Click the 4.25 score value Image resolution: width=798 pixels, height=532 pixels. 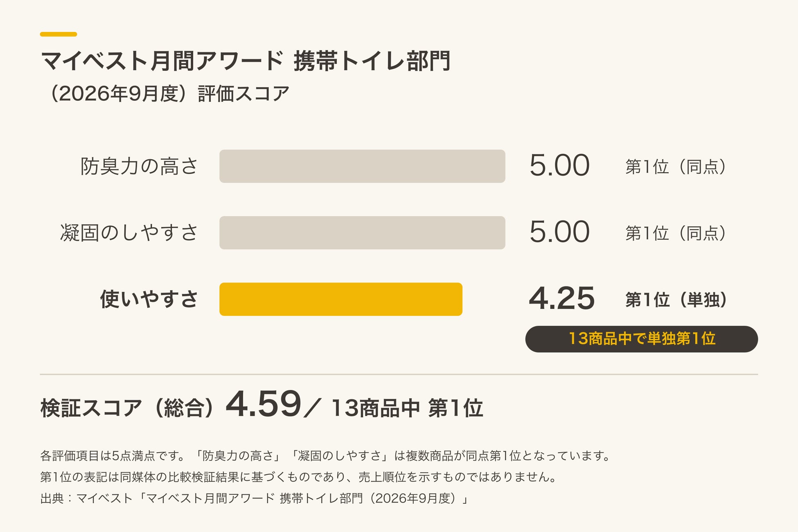561,298
